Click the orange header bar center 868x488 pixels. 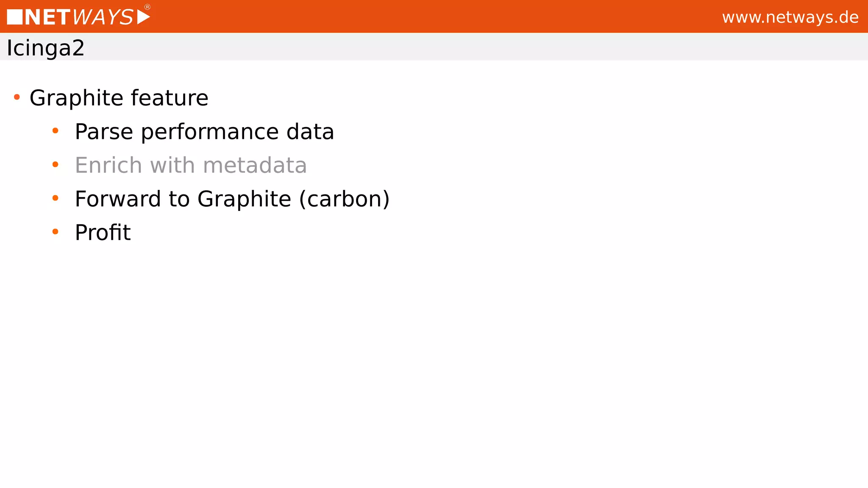tap(434, 16)
